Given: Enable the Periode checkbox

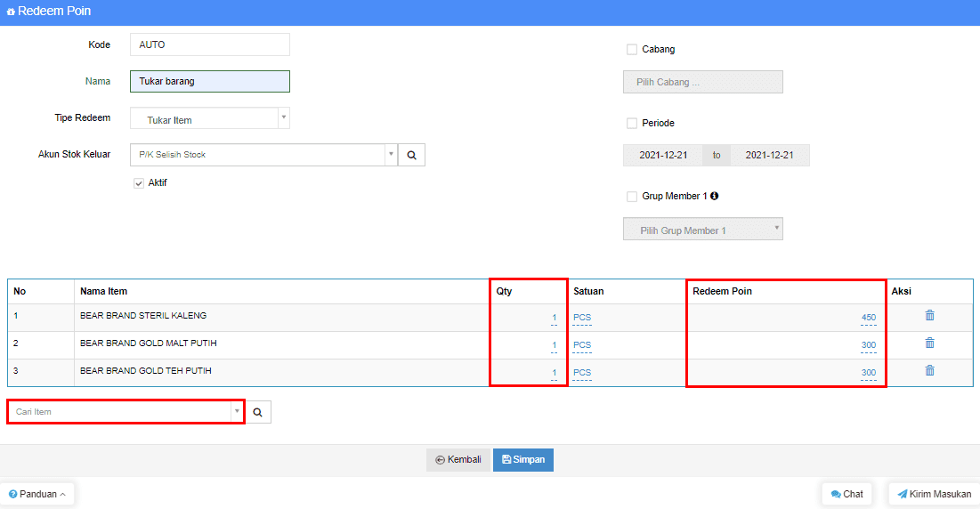Looking at the screenshot, I should (x=632, y=123).
